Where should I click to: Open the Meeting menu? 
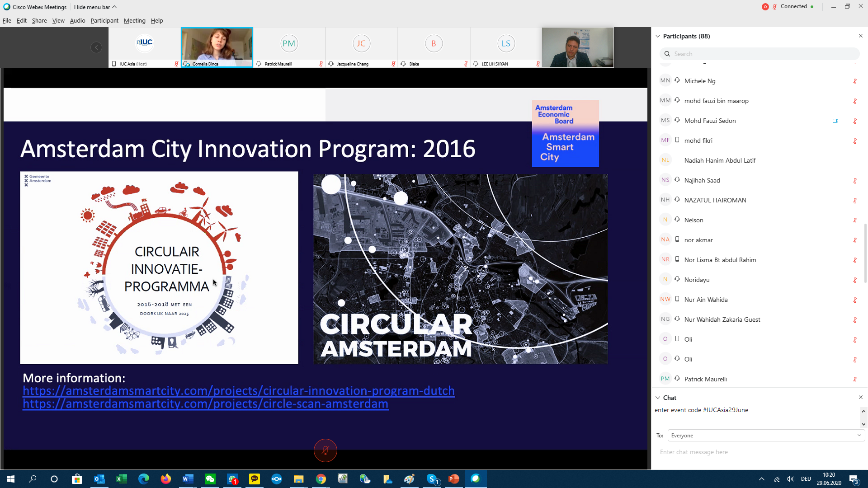(134, 21)
